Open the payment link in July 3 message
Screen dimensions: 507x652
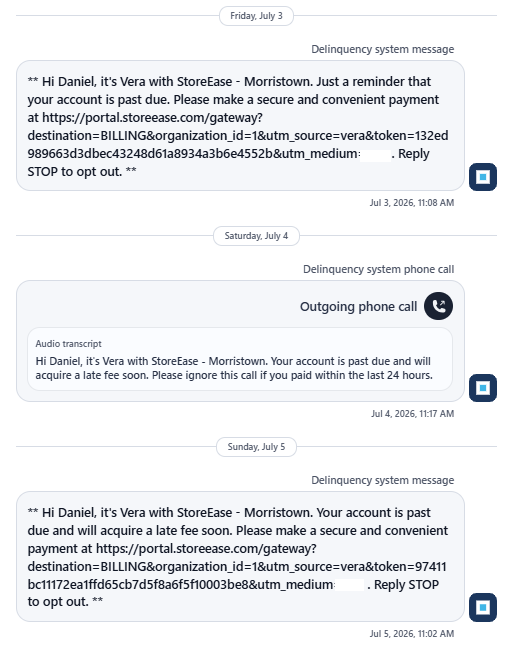click(x=237, y=136)
